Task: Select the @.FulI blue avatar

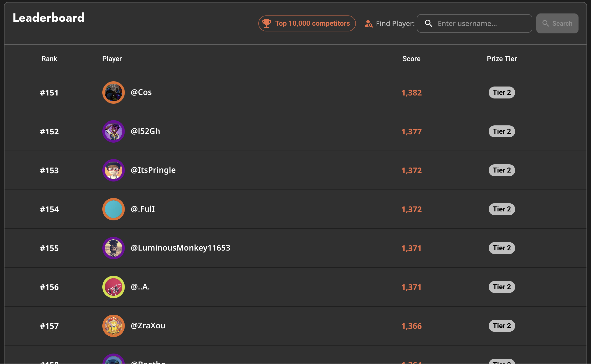Action: click(x=114, y=209)
